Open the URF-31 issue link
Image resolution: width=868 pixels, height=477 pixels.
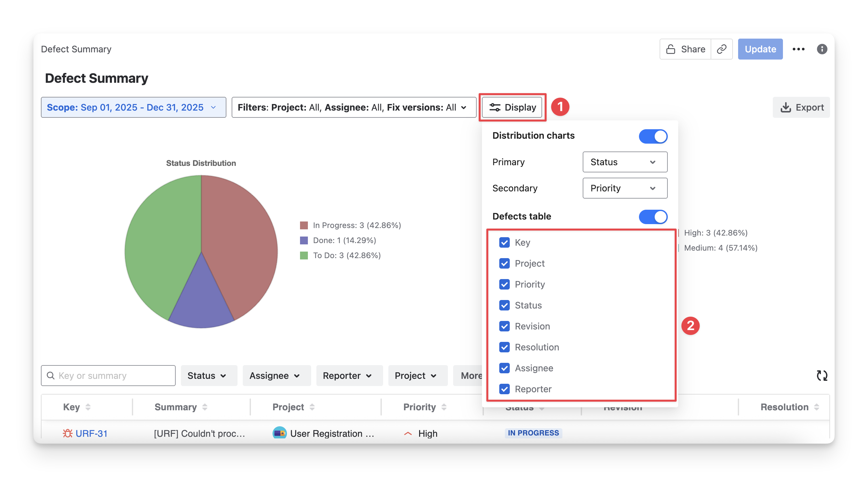pyautogui.click(x=91, y=433)
